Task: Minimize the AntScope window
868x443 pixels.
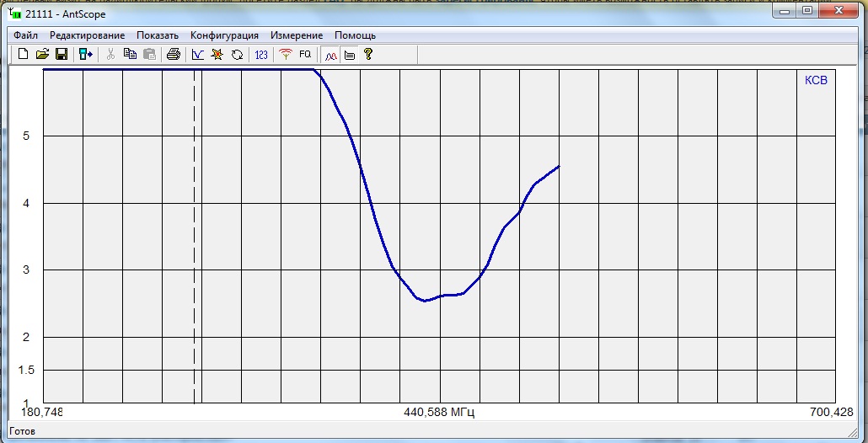Action: [784, 10]
